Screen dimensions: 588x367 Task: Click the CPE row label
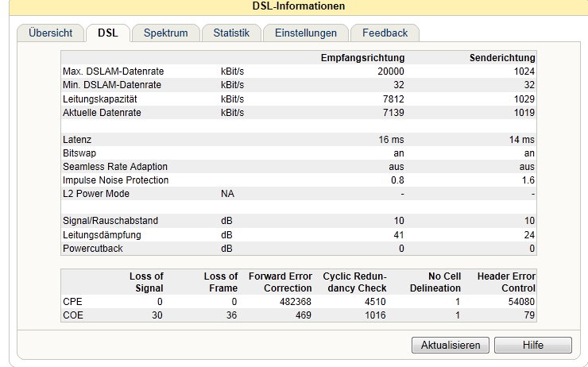72,302
